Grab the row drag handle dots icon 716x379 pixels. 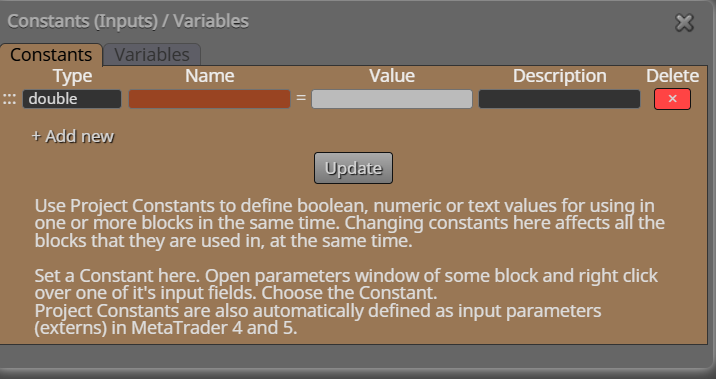(x=10, y=99)
